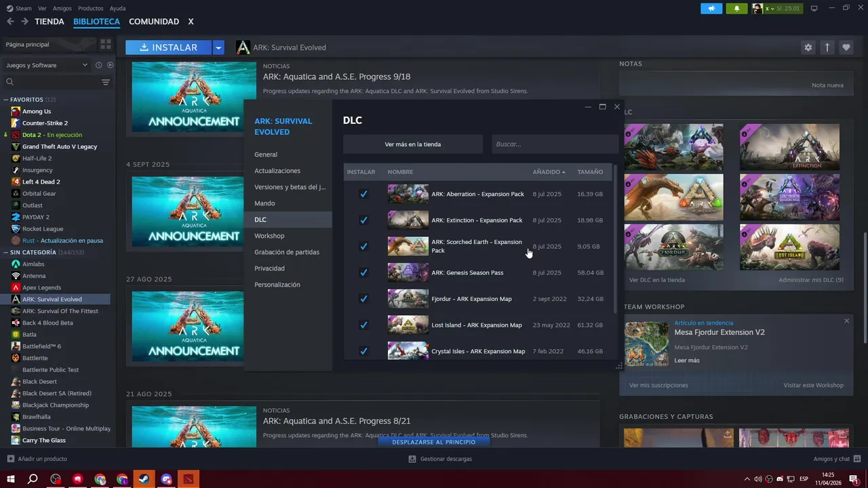Click the Nota nueva button
The image size is (868, 488).
(x=827, y=85)
